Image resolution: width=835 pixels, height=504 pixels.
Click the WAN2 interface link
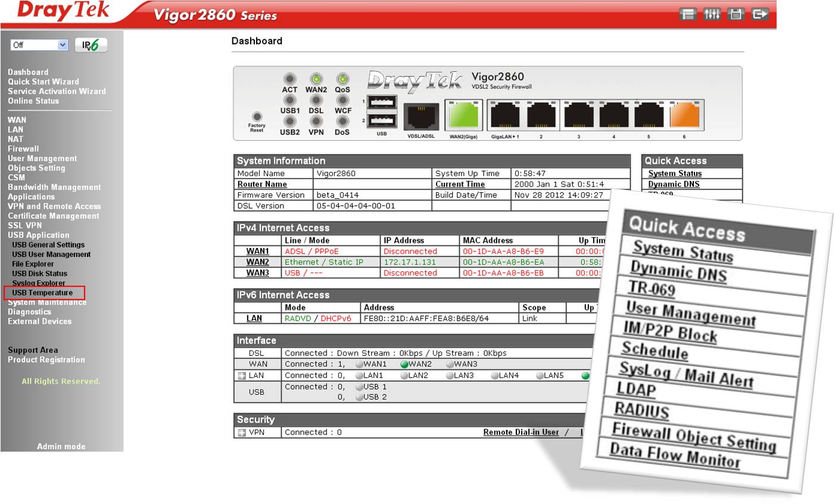257,262
